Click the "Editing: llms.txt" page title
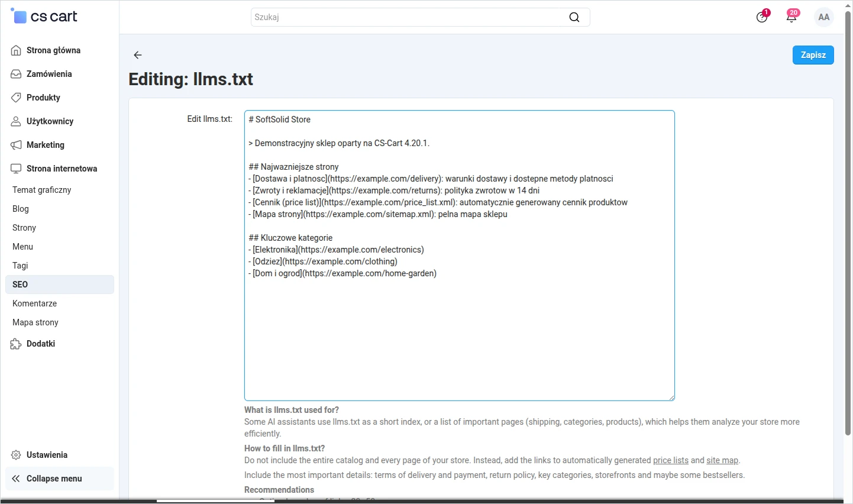The height and width of the screenshot is (504, 853). coord(190,79)
